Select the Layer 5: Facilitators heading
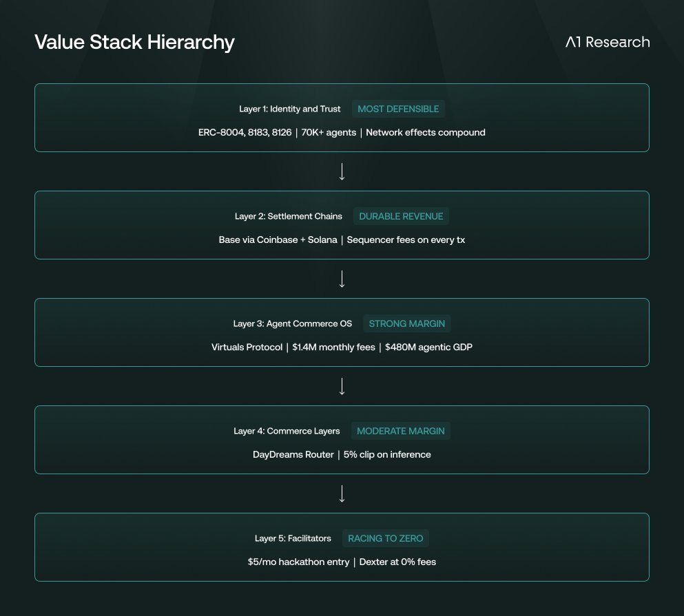 [x=293, y=538]
